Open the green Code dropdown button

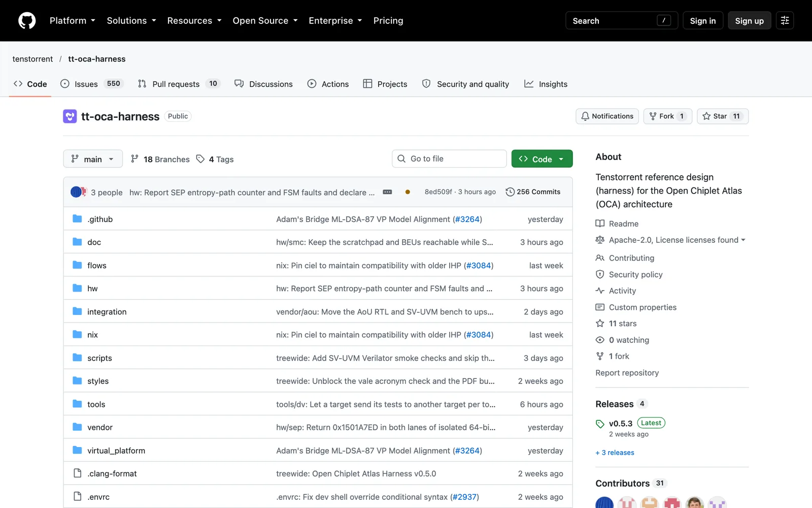542,159
